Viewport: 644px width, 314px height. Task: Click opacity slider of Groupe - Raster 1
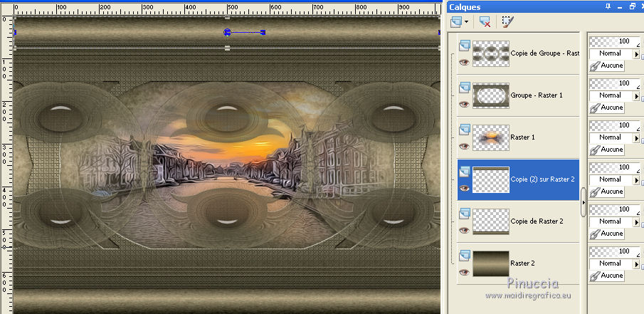coord(614,83)
